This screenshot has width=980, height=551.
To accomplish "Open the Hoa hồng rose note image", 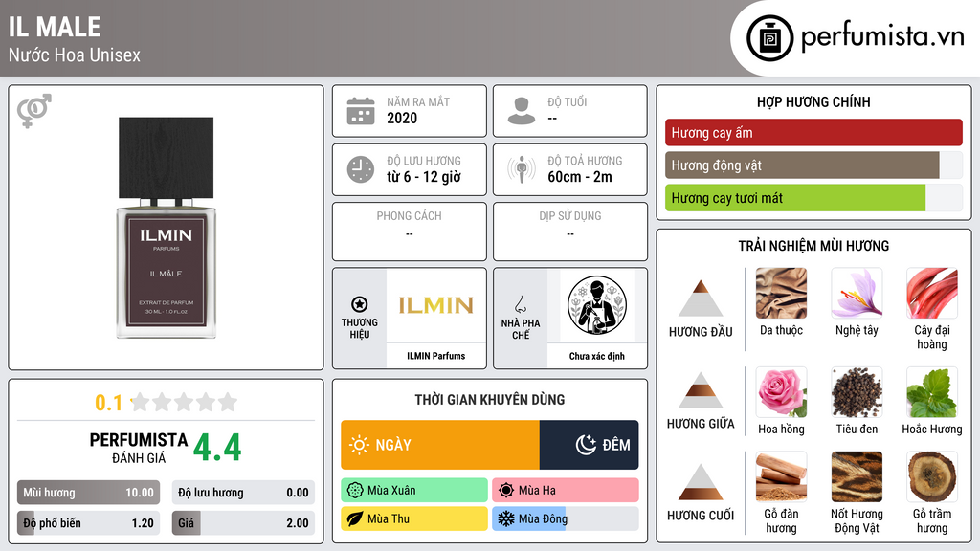I will pyautogui.click(x=781, y=392).
